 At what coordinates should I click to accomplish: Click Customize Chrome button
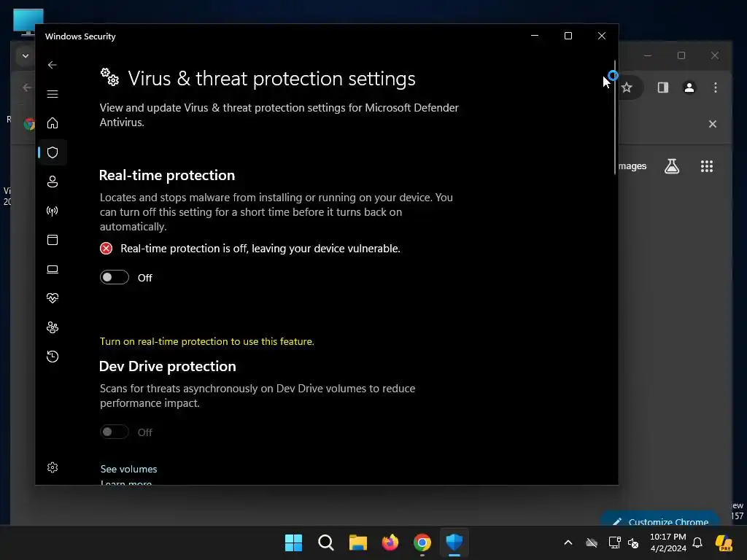[x=659, y=519]
